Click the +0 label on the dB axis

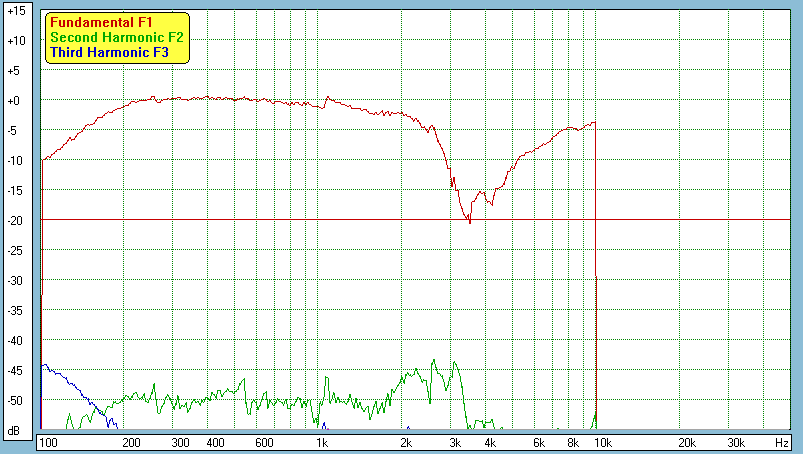(x=15, y=101)
